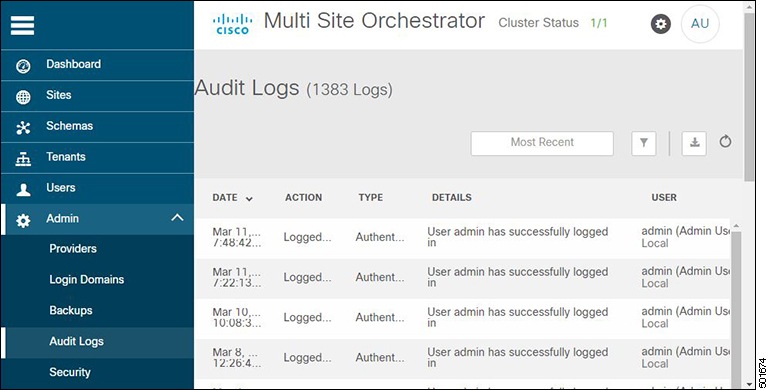Open the audit log filter icon
Image resolution: width=768 pixels, height=390 pixels.
point(644,143)
